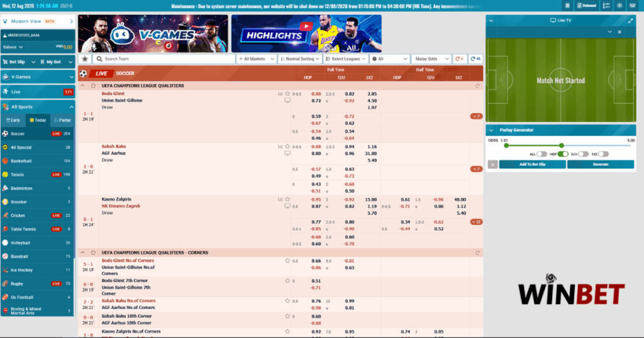
Task: Click the right handle of odds slider
Action: click(x=562, y=146)
